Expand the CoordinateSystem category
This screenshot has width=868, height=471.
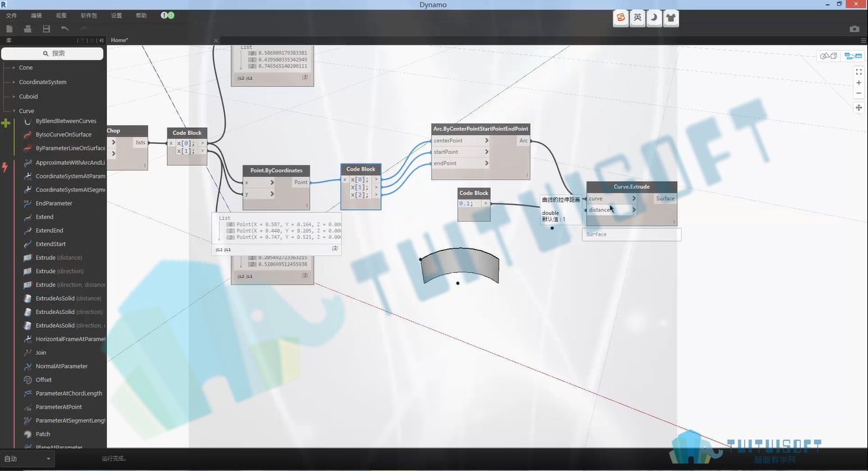[x=14, y=82]
